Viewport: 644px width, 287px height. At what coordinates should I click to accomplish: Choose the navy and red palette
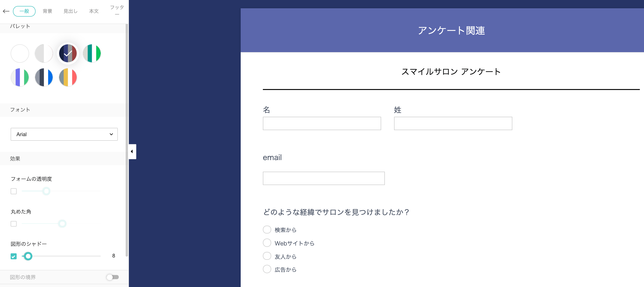pyautogui.click(x=68, y=54)
